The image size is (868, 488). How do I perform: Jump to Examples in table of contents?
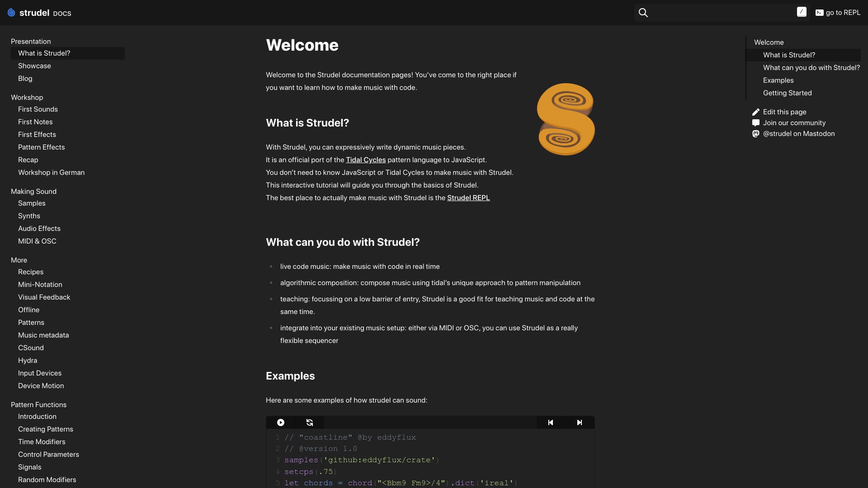[778, 80]
